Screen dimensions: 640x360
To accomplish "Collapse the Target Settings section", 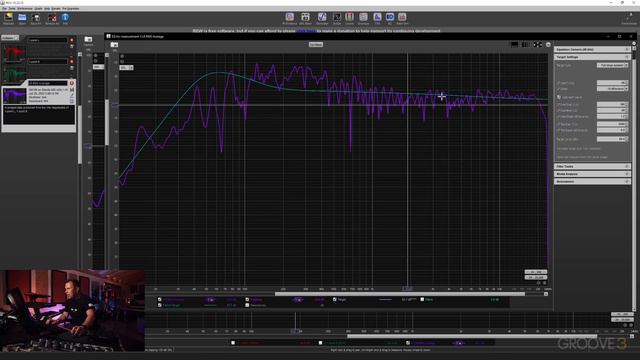I will coord(592,57).
